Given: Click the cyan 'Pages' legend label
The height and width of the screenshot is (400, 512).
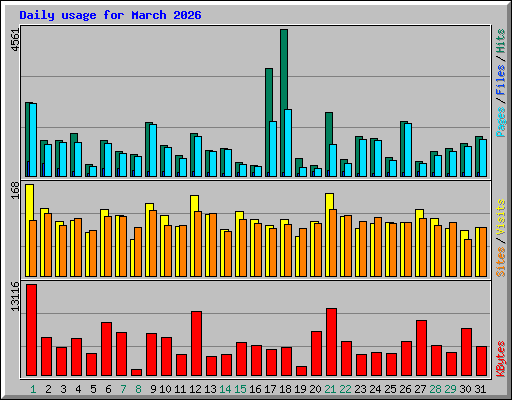Looking at the screenshot, I should point(500,122).
